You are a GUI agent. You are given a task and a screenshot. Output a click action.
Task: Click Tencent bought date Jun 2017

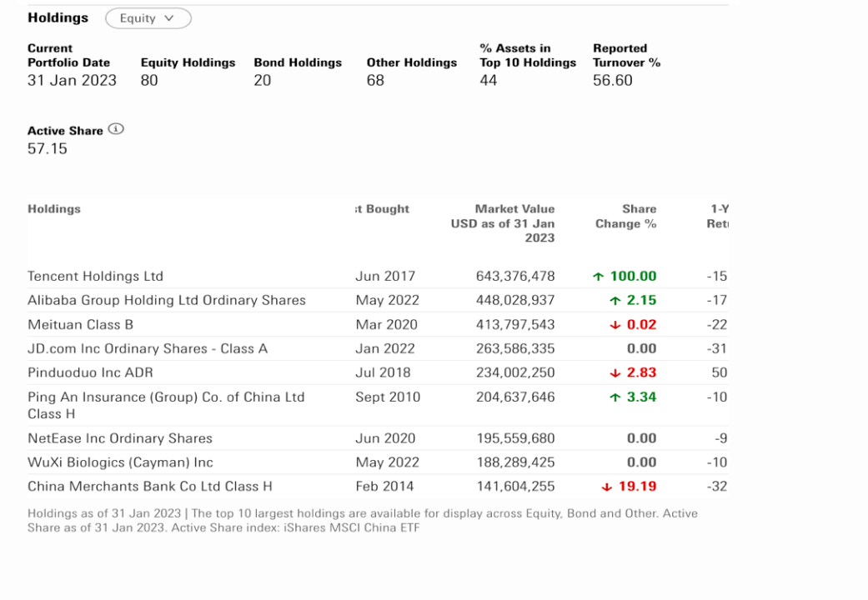(385, 276)
